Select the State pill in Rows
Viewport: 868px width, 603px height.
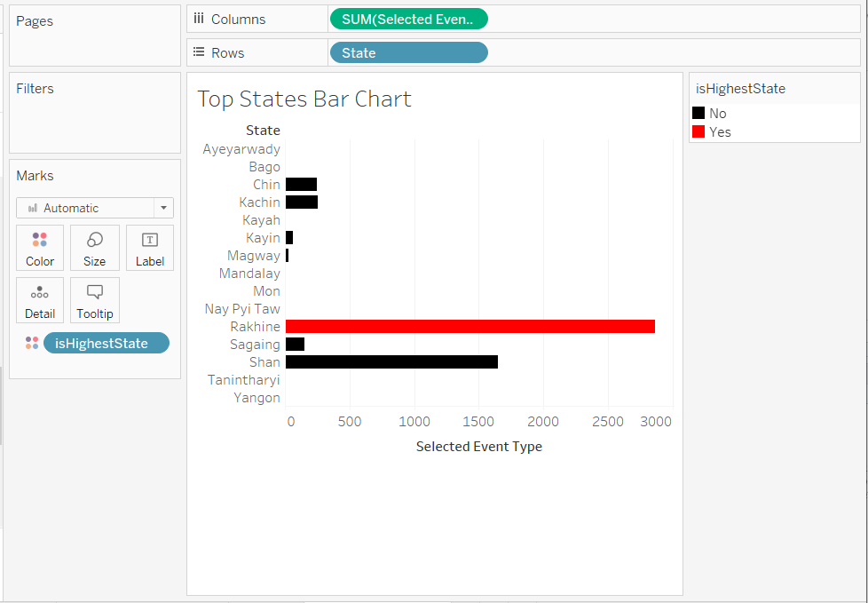408,53
